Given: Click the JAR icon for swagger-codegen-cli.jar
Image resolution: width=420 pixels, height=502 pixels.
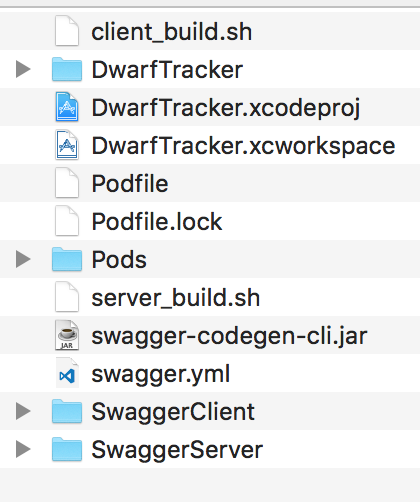Looking at the screenshot, I should click(x=67, y=335).
